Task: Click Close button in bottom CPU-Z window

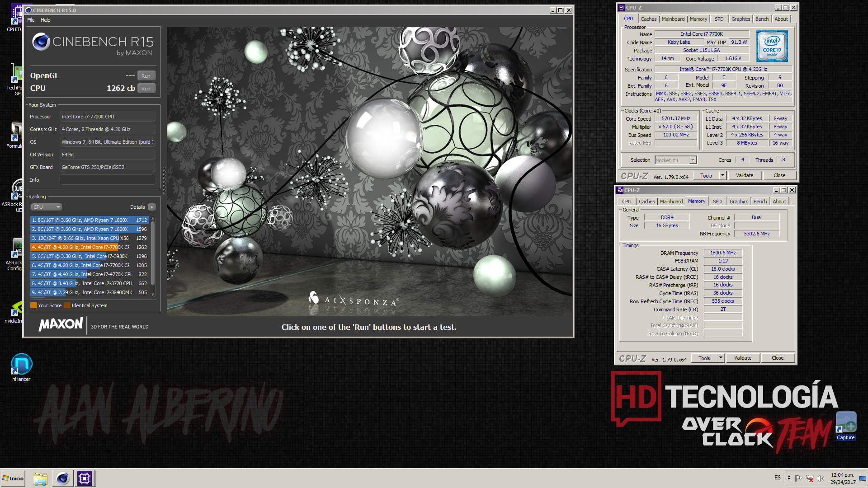Action: [x=778, y=358]
